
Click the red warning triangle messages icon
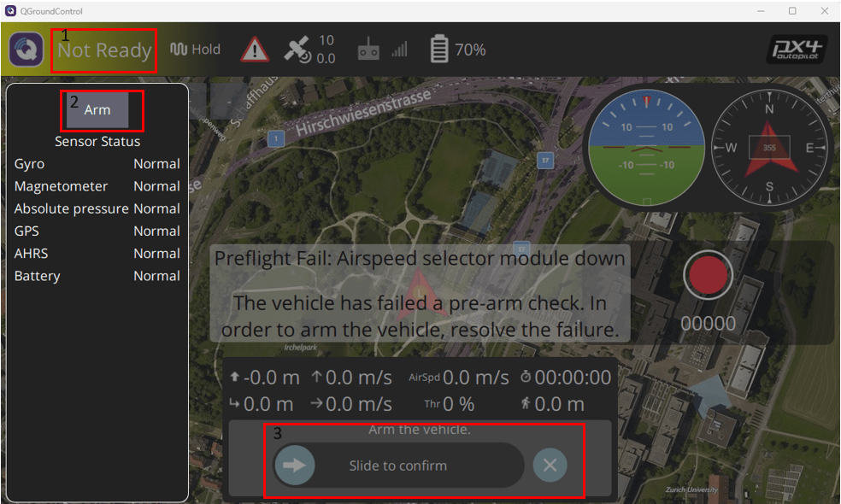click(254, 50)
